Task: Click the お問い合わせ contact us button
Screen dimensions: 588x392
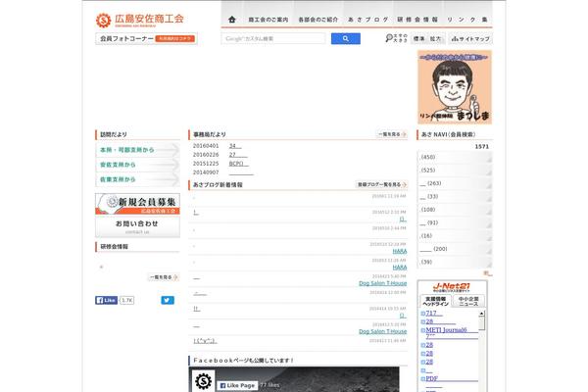Action: point(137,226)
